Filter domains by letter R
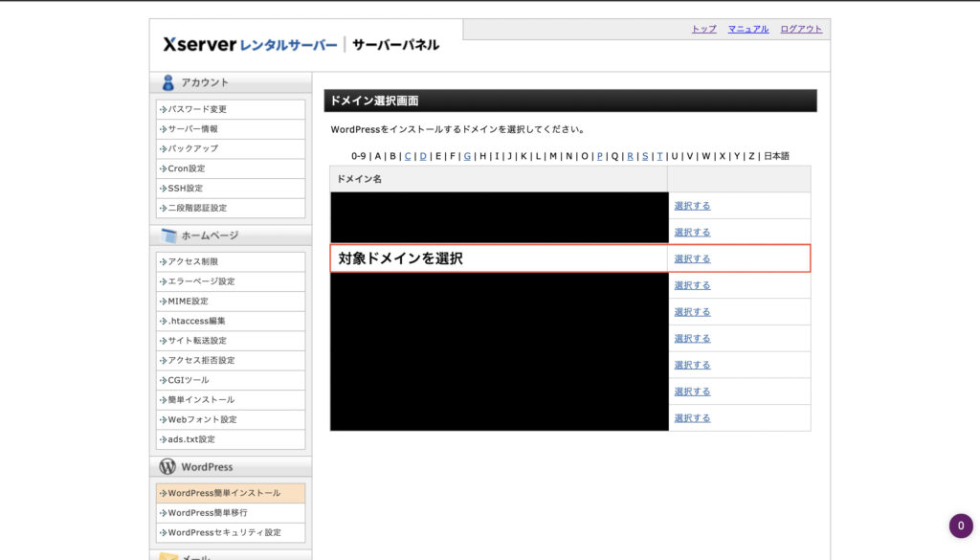 coord(630,156)
